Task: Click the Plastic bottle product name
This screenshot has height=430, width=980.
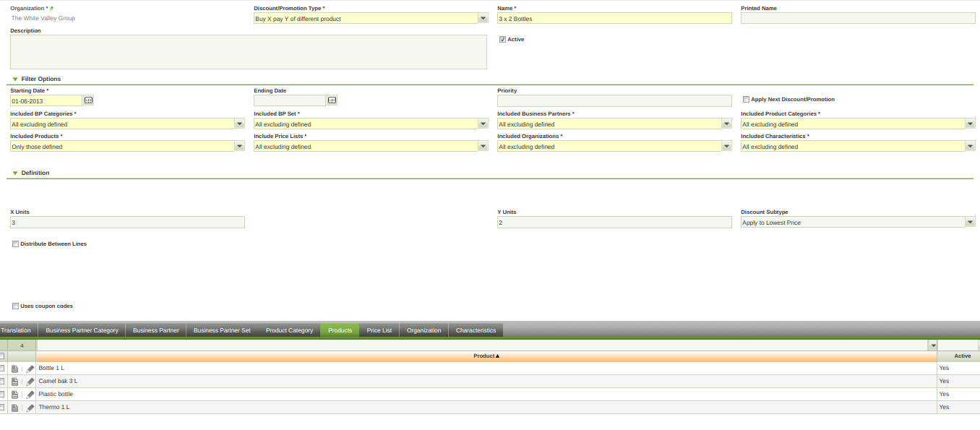Action: pos(56,395)
